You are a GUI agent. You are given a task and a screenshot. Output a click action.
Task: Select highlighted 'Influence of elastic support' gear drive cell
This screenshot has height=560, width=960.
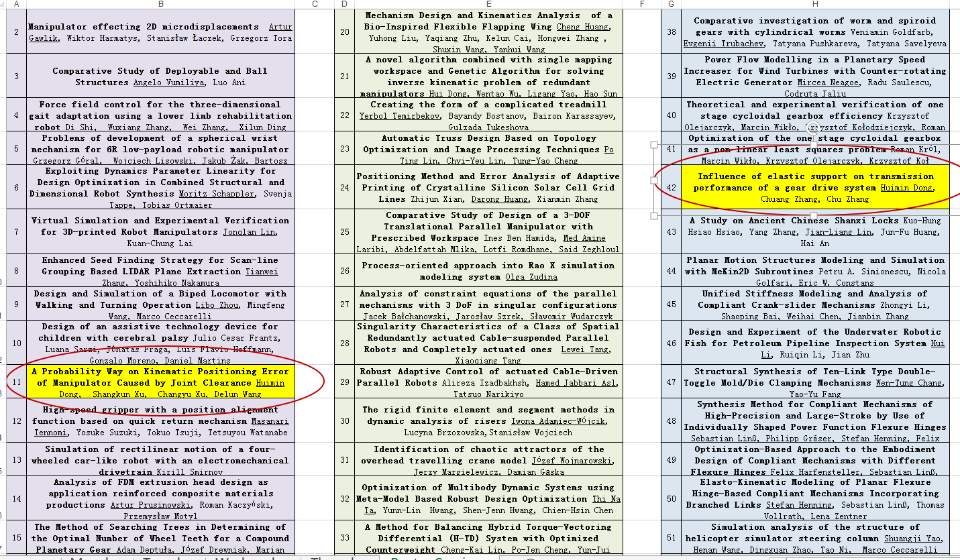(x=815, y=187)
